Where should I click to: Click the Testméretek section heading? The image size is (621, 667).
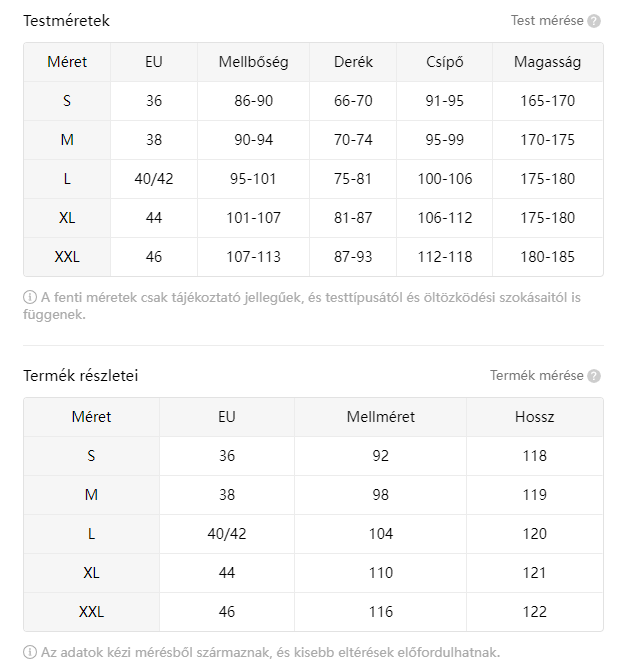click(x=66, y=20)
